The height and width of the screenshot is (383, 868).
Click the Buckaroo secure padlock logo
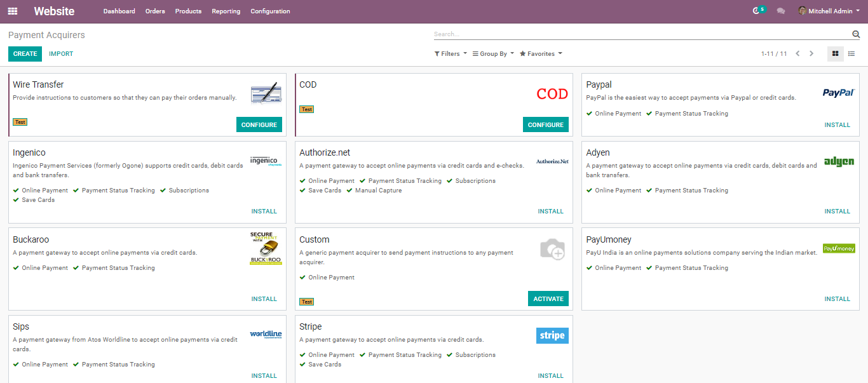click(x=266, y=248)
